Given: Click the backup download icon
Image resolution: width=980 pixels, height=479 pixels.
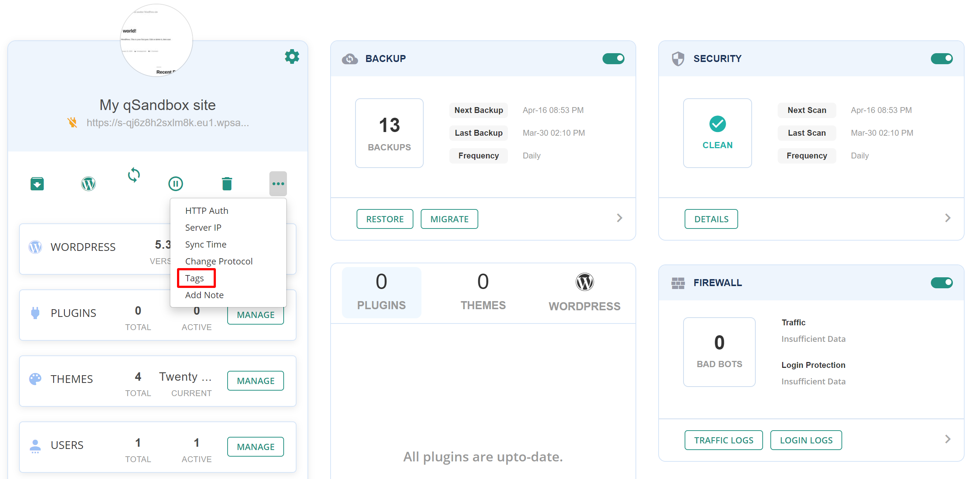Looking at the screenshot, I should [37, 184].
